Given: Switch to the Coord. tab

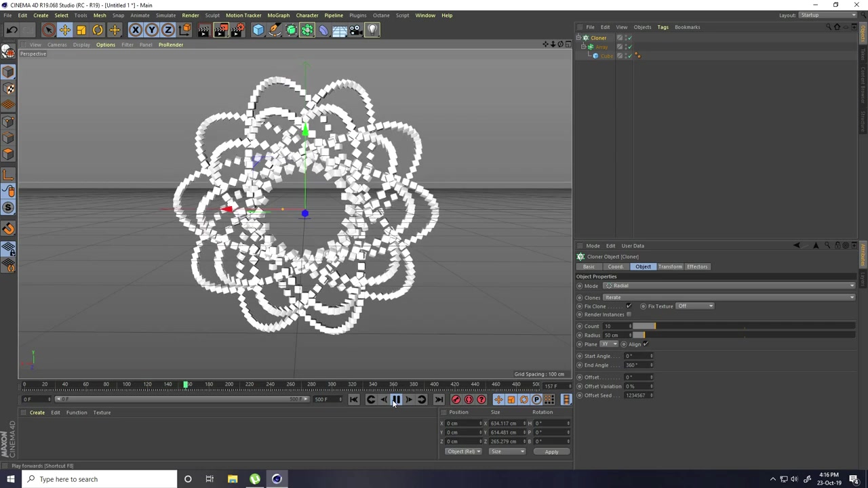Looking at the screenshot, I should point(615,266).
